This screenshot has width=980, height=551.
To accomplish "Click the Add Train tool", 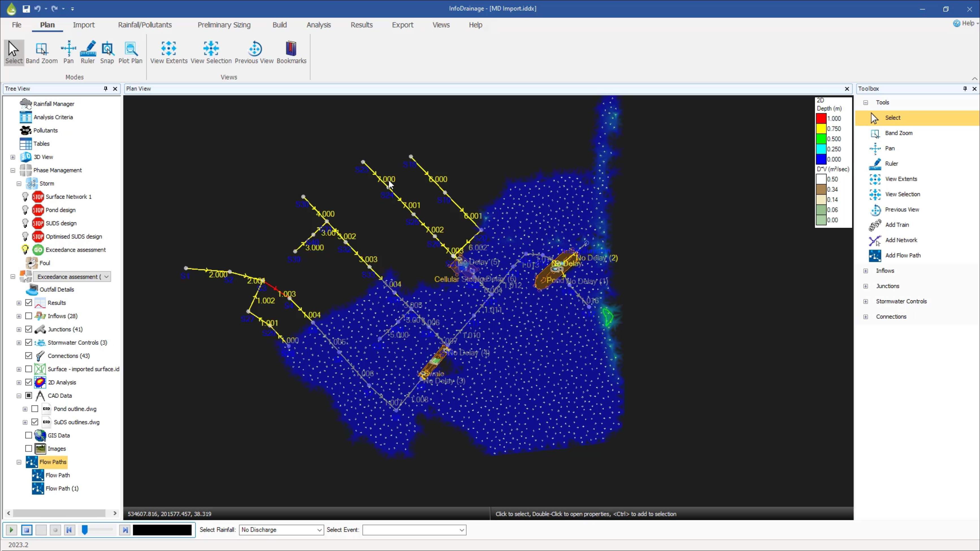I will coord(898,225).
